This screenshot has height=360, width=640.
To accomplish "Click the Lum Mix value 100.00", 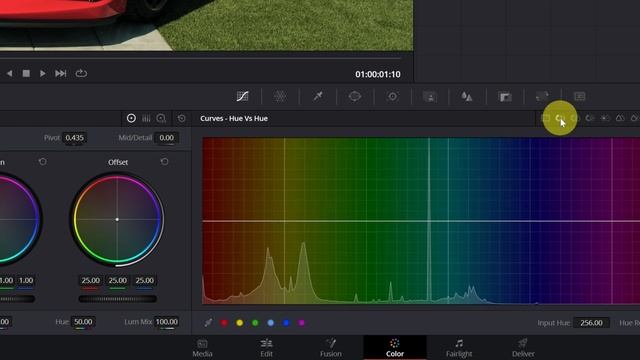I will [167, 322].
